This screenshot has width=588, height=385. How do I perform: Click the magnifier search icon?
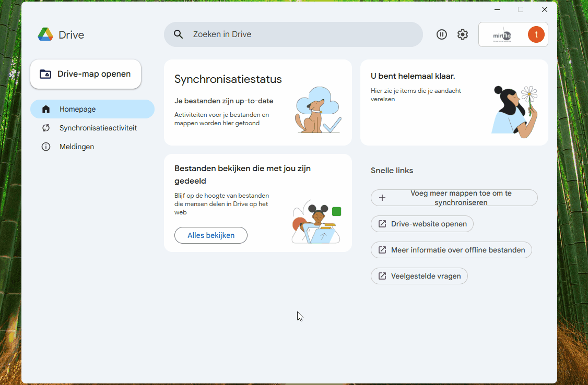[179, 34]
